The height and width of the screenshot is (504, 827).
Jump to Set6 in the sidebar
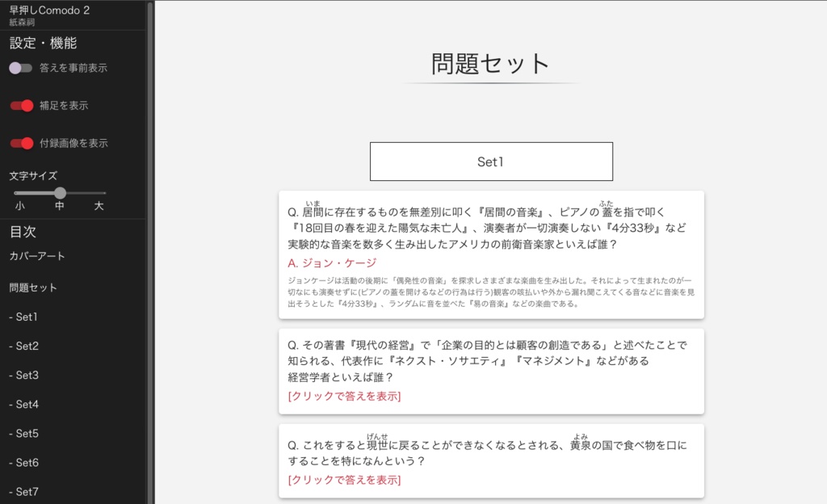click(24, 462)
